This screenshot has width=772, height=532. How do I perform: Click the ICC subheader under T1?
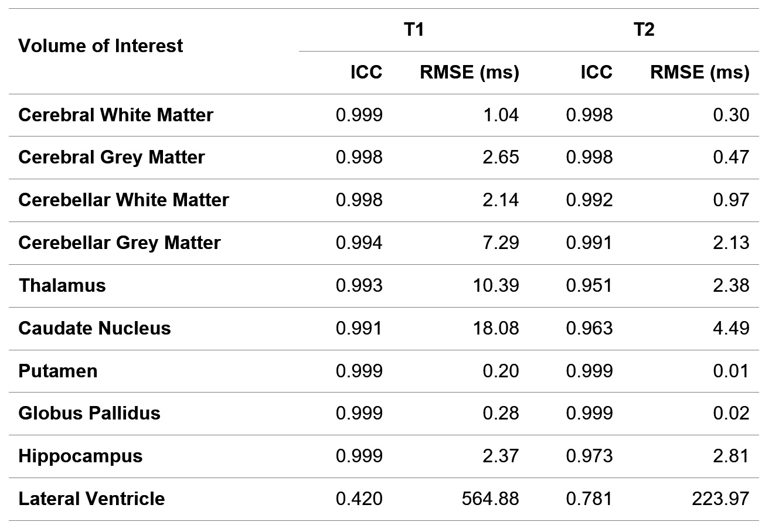366,72
